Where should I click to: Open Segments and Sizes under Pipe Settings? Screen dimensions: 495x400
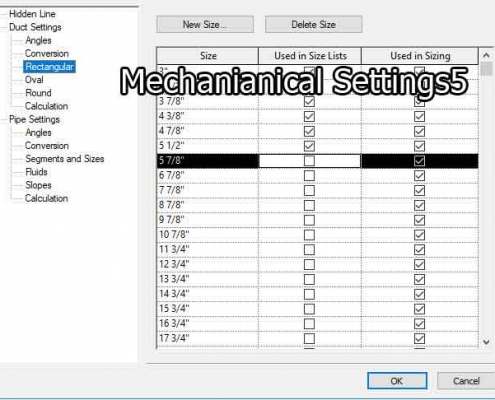[65, 159]
